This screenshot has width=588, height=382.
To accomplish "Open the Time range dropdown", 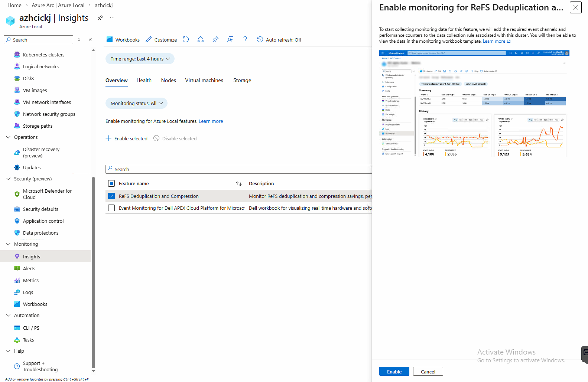I will click(140, 59).
